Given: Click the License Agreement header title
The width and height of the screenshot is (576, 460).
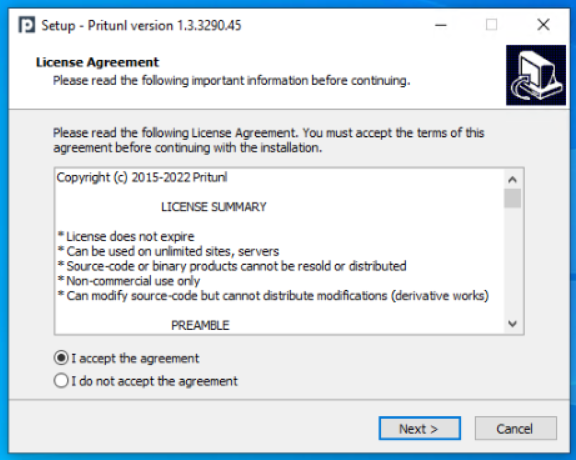Looking at the screenshot, I should 97,62.
